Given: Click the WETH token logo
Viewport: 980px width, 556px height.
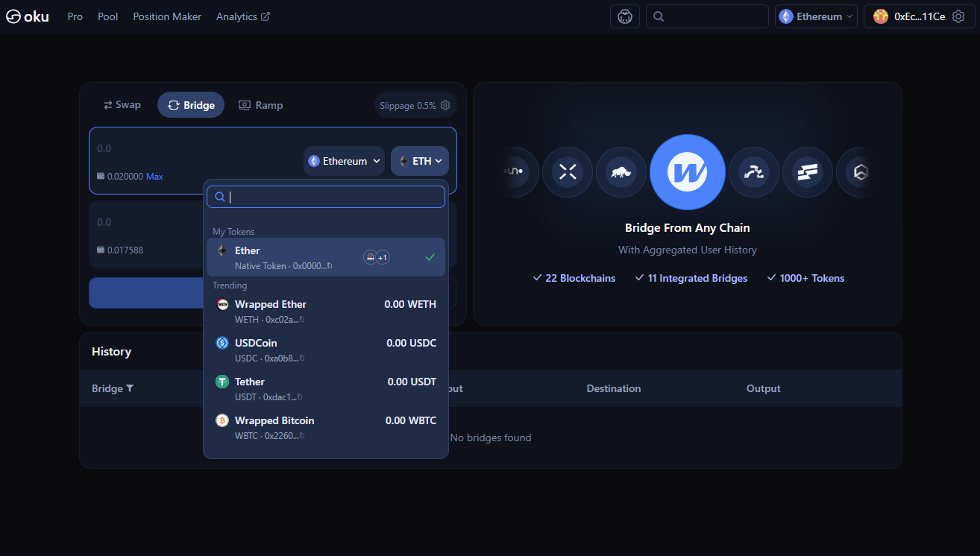Looking at the screenshot, I should (222, 304).
